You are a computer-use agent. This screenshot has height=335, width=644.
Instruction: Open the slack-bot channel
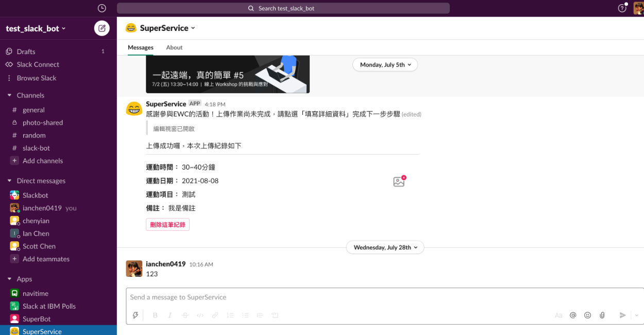click(x=36, y=148)
